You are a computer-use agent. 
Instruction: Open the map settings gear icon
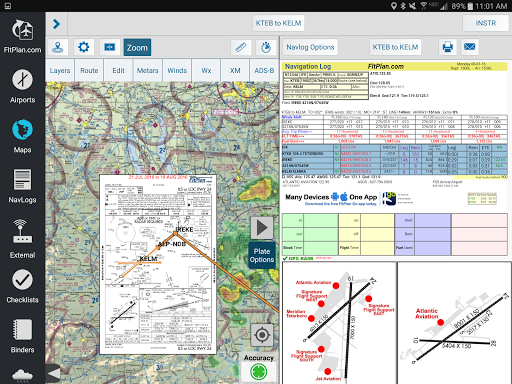[x=84, y=47]
